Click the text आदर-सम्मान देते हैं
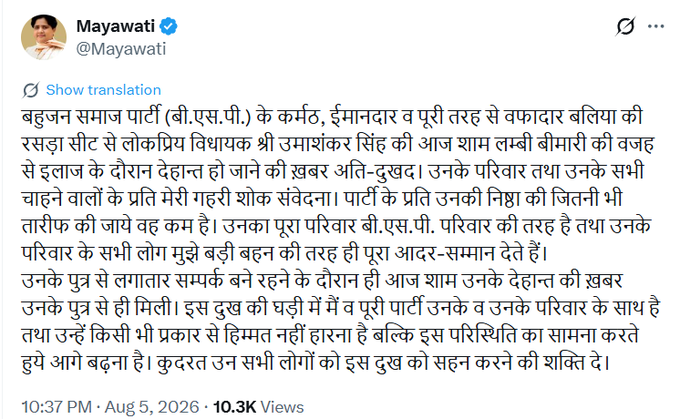Image resolution: width=680 pixels, height=419 pixels. point(471,254)
